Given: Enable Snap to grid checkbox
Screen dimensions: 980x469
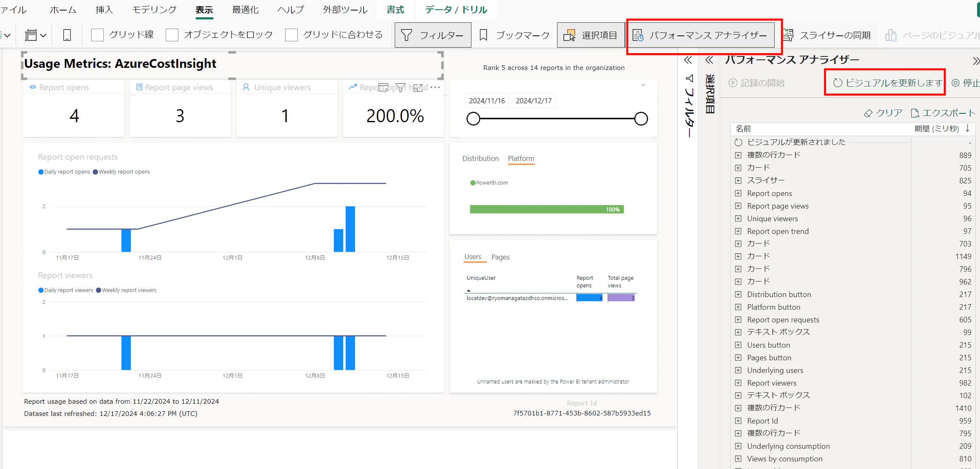Looking at the screenshot, I should click(291, 35).
